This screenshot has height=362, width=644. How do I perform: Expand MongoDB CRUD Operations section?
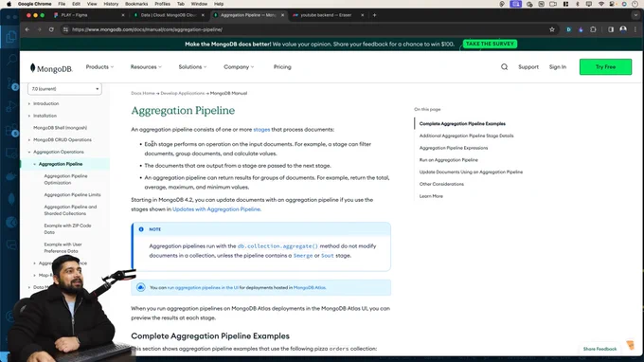(29, 140)
